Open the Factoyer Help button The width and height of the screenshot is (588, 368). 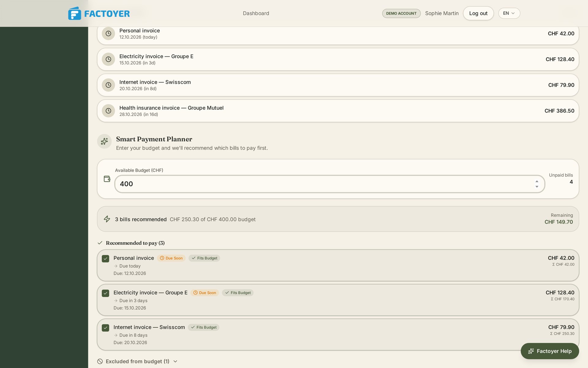(550, 351)
